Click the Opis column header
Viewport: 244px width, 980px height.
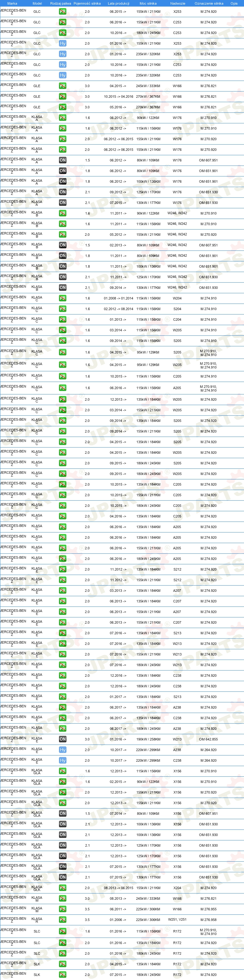click(234, 3)
